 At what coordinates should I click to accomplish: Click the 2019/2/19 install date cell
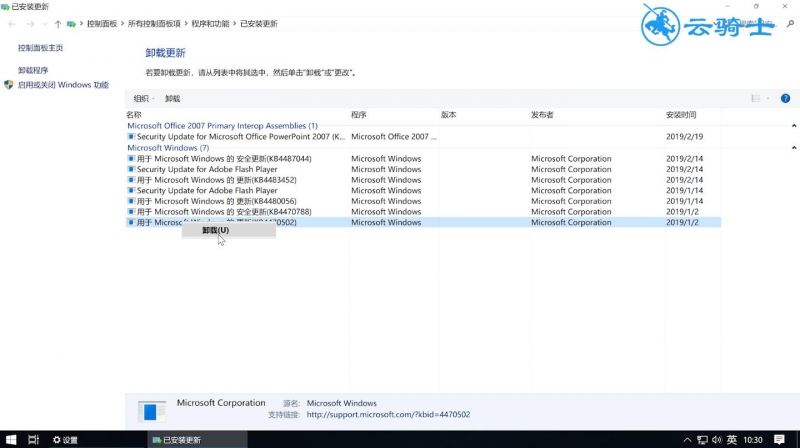(x=684, y=137)
